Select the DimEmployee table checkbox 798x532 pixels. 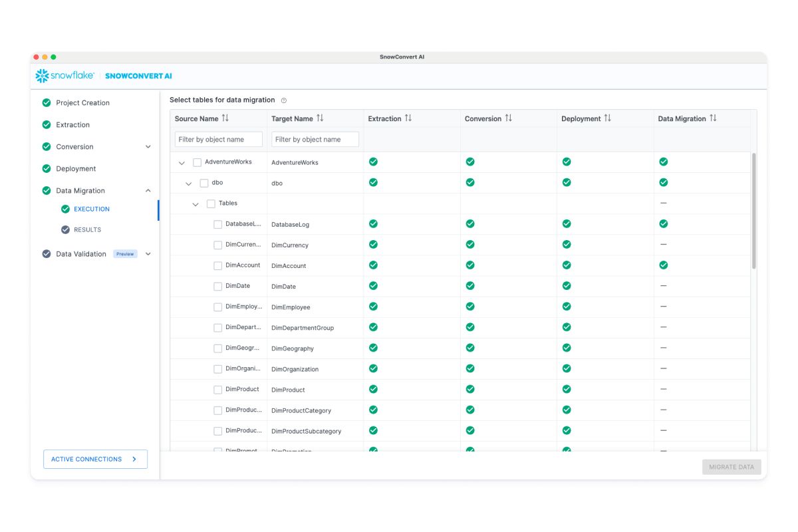[218, 307]
